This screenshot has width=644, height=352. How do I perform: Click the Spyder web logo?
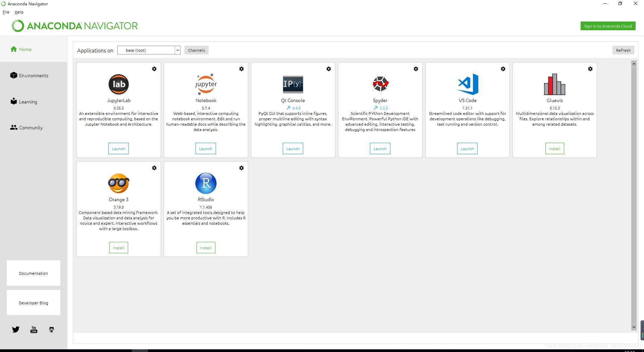tap(380, 84)
